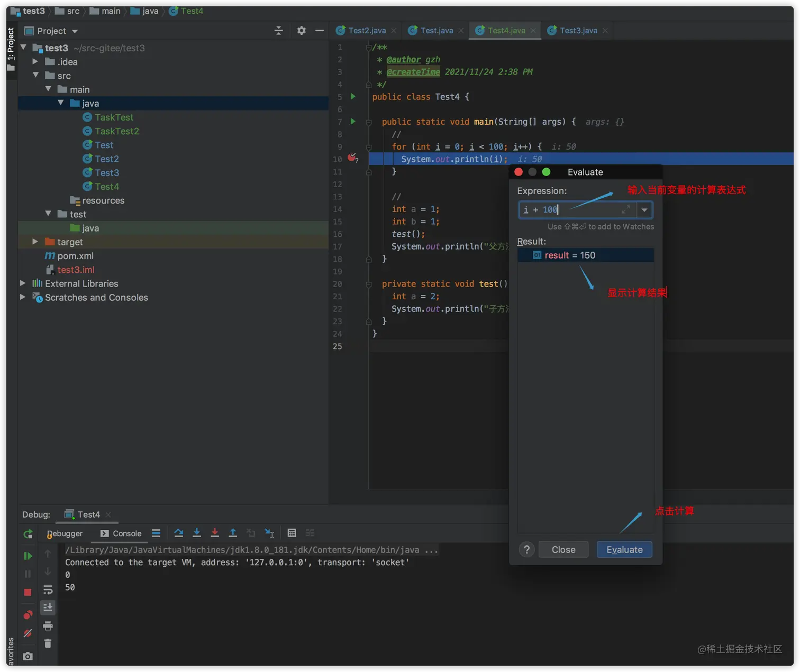800x672 pixels.
Task: Open the Console tab
Action: click(121, 533)
